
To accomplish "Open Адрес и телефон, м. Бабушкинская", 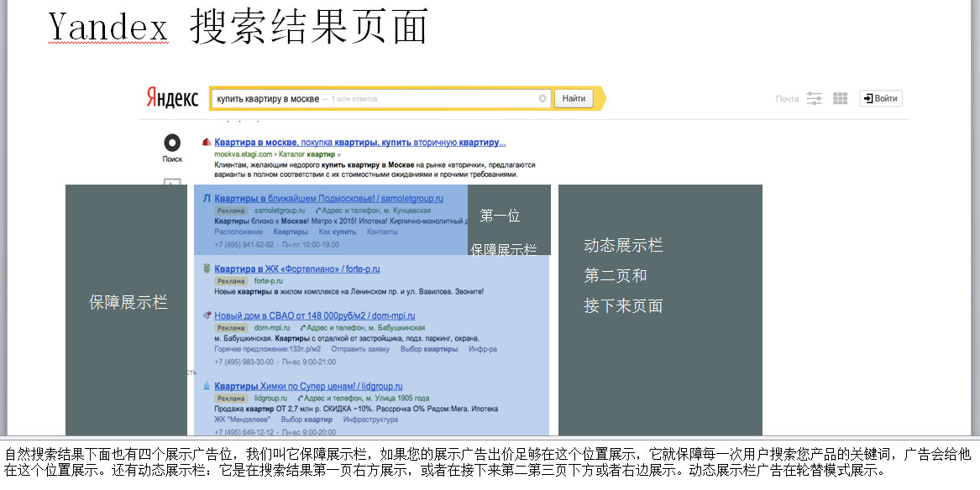I will pos(363,328).
